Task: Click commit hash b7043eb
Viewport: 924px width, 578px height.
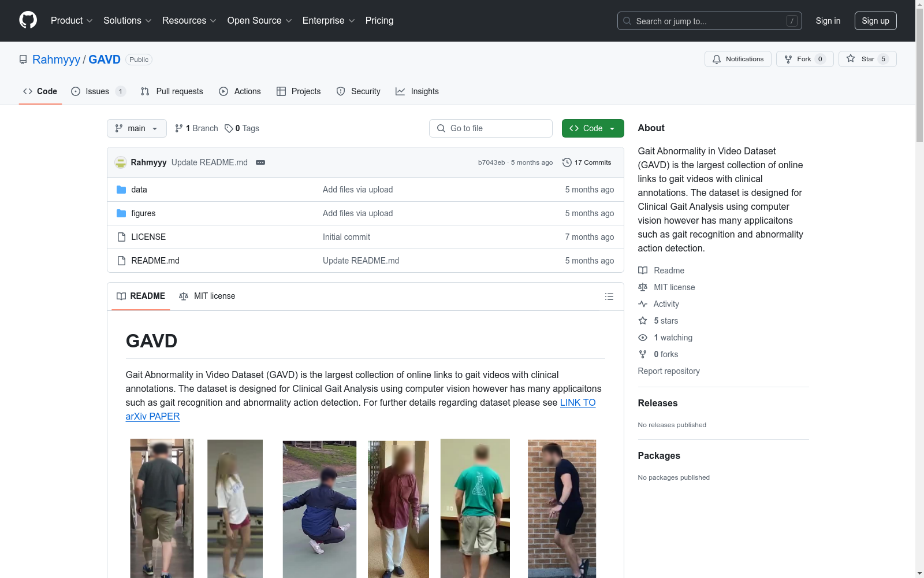Action: pyautogui.click(x=491, y=162)
